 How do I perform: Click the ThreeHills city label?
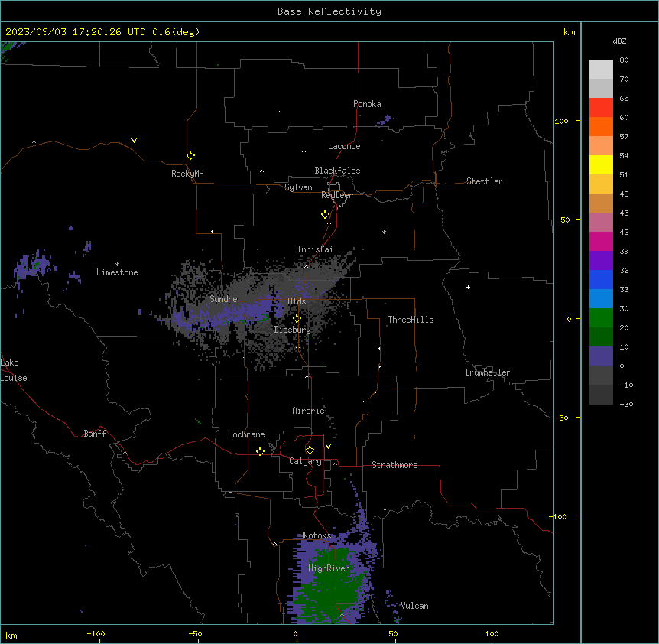pos(411,320)
